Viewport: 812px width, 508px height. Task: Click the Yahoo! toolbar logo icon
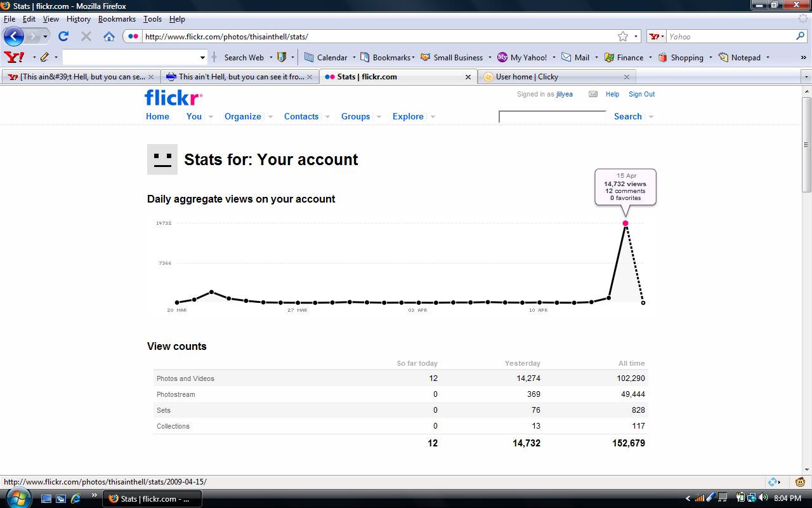(14, 57)
